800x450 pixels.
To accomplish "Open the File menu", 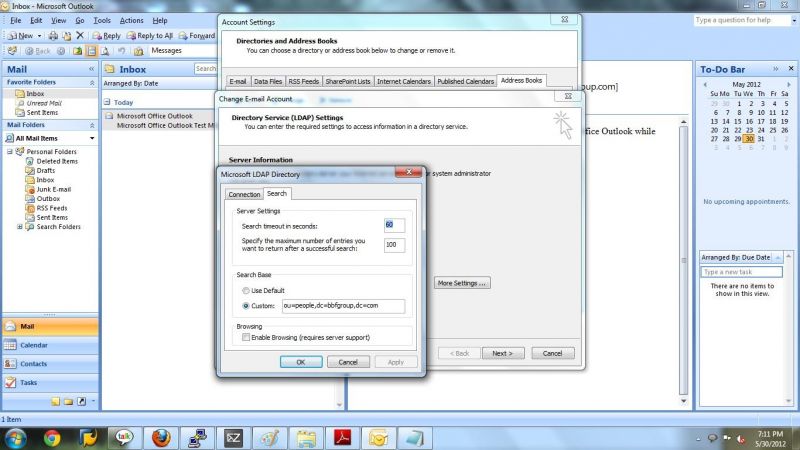I will click(16, 20).
